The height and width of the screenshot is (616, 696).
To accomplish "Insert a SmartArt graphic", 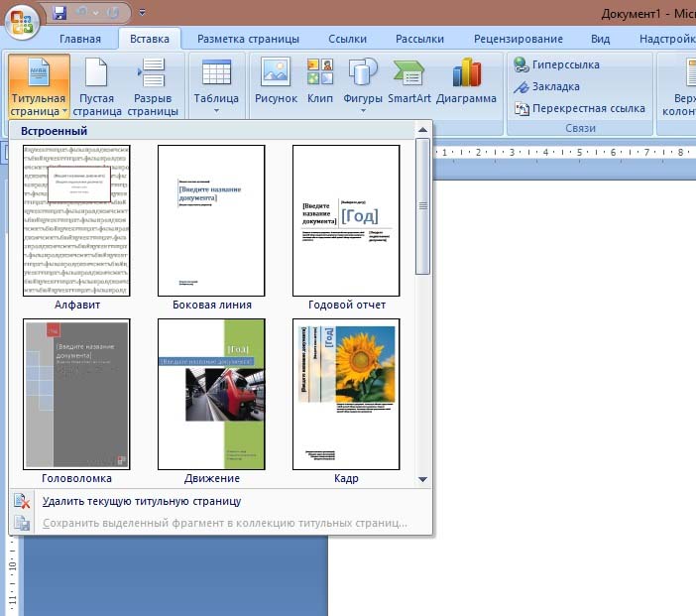I will point(408,80).
